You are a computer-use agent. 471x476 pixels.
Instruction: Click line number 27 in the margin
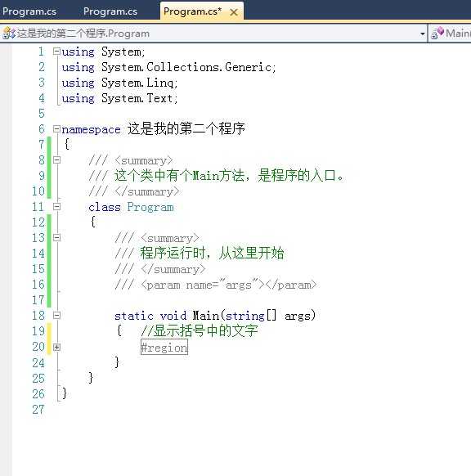[38, 410]
